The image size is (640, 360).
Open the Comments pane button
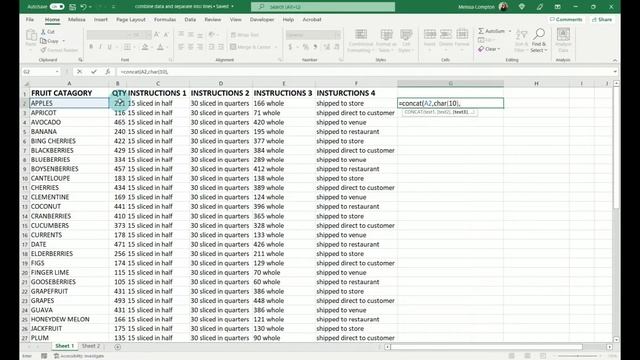(x=566, y=20)
